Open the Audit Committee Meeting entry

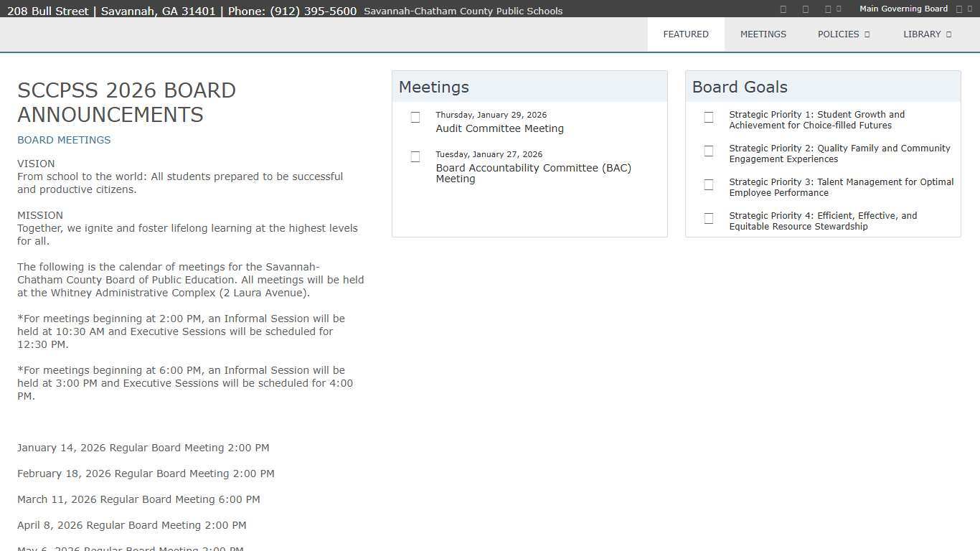pos(499,128)
